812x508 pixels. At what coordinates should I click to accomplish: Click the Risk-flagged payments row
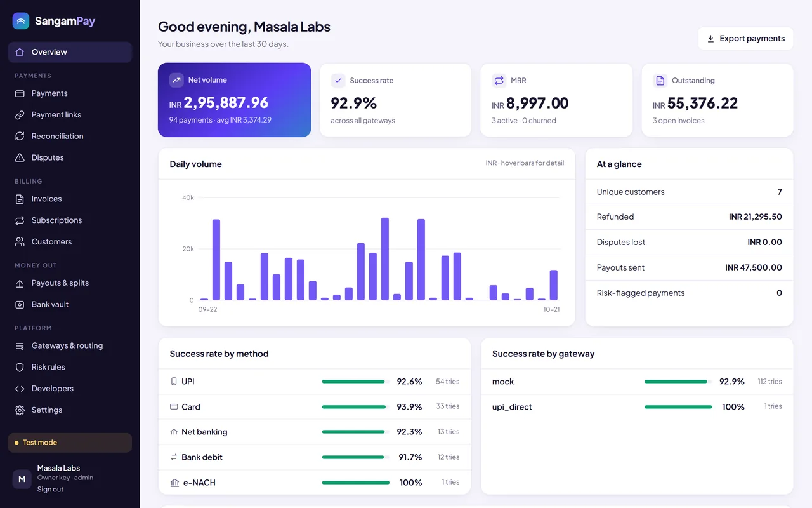[690, 293]
